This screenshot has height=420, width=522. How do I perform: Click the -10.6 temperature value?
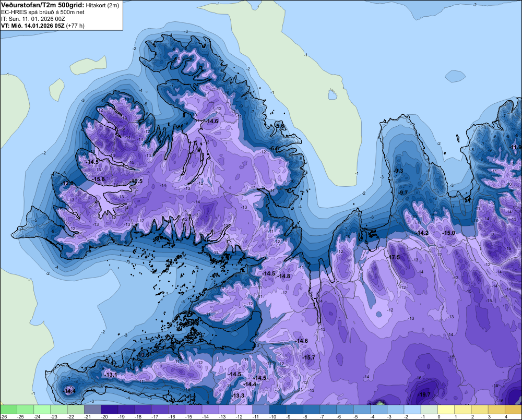click(x=143, y=355)
